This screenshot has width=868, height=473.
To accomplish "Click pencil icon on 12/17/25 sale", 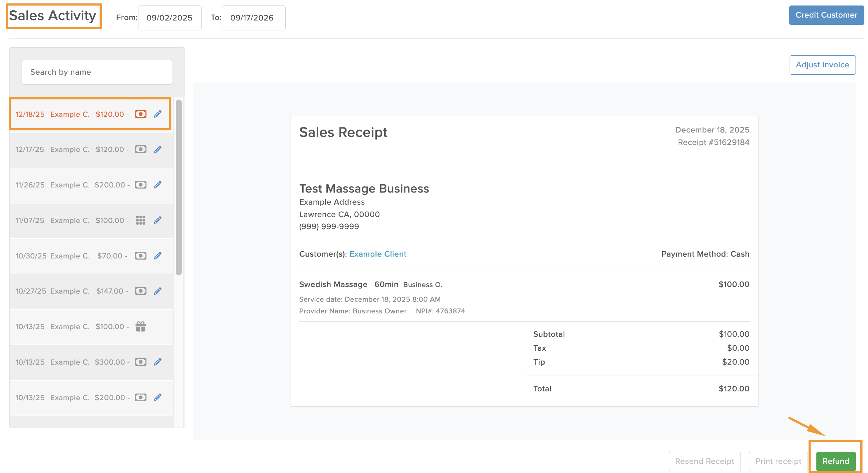I will tap(157, 149).
